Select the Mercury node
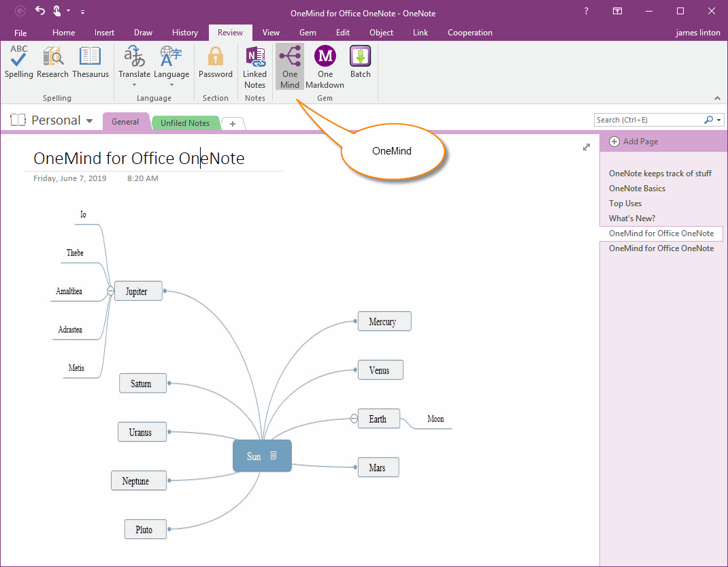The width and height of the screenshot is (728, 567). [x=384, y=321]
